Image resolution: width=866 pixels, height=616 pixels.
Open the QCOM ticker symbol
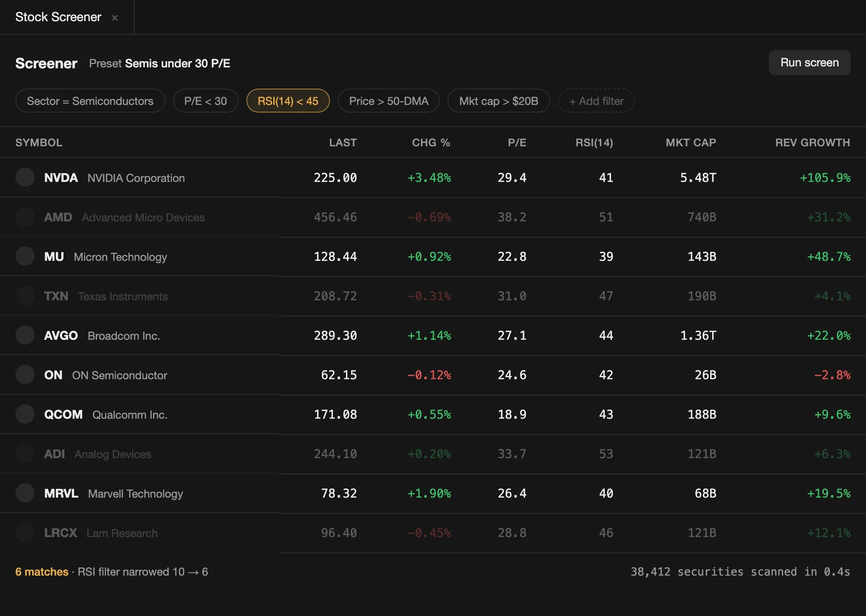click(x=63, y=414)
